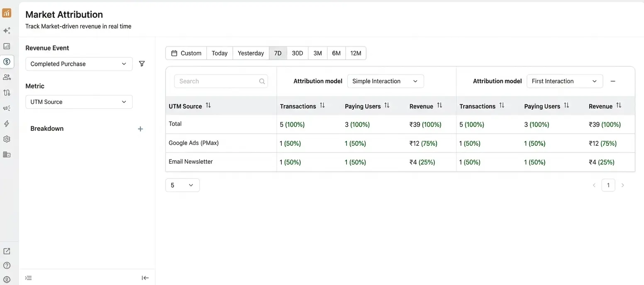Open the dollar-sign revenue attribution sidebar icon

7,62
